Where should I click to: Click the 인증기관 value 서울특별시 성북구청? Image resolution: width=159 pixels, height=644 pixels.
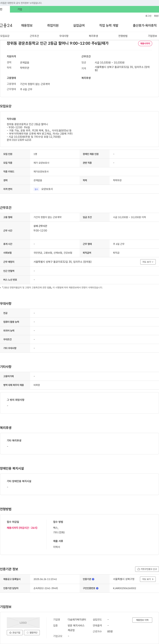pos(124,579)
